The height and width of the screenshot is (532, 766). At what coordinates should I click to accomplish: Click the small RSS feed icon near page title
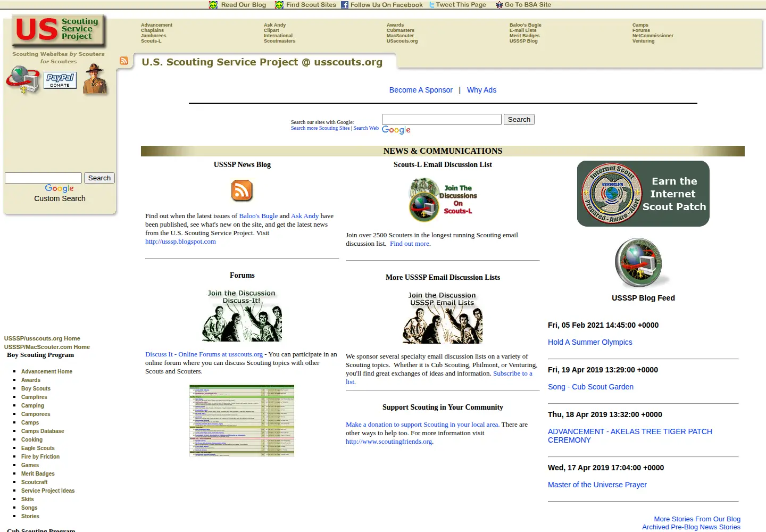click(124, 61)
